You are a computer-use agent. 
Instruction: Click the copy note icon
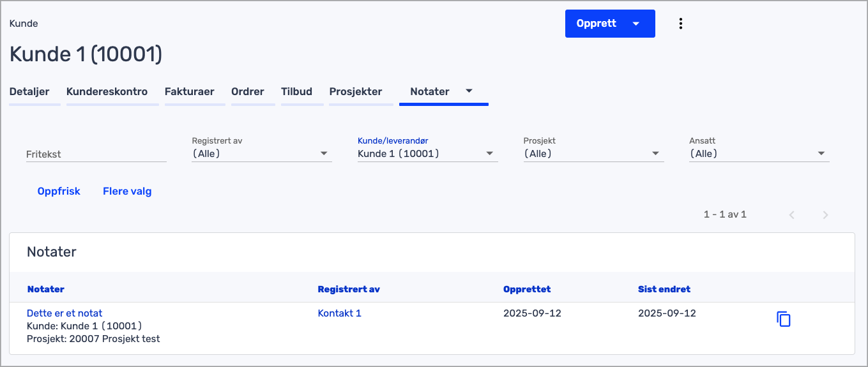click(x=783, y=319)
